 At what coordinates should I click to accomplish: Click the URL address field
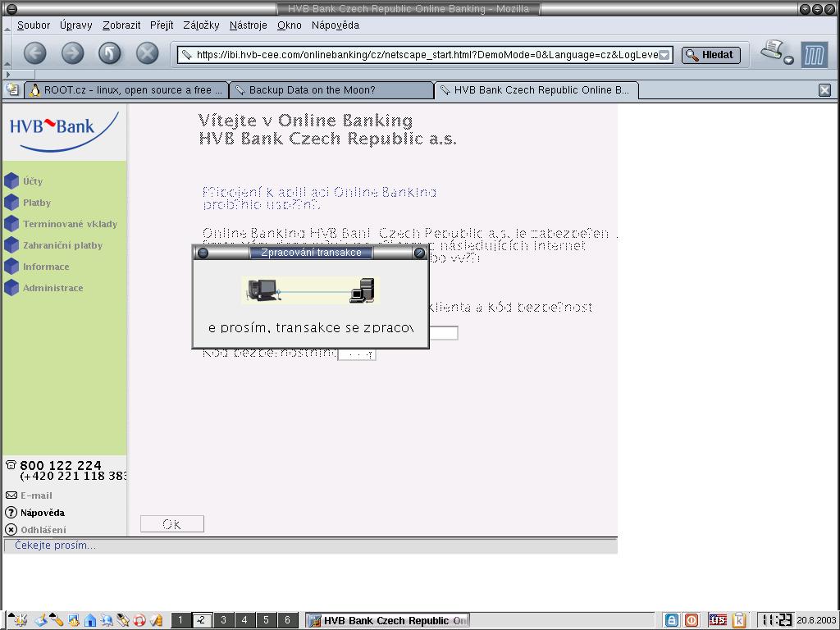point(426,55)
